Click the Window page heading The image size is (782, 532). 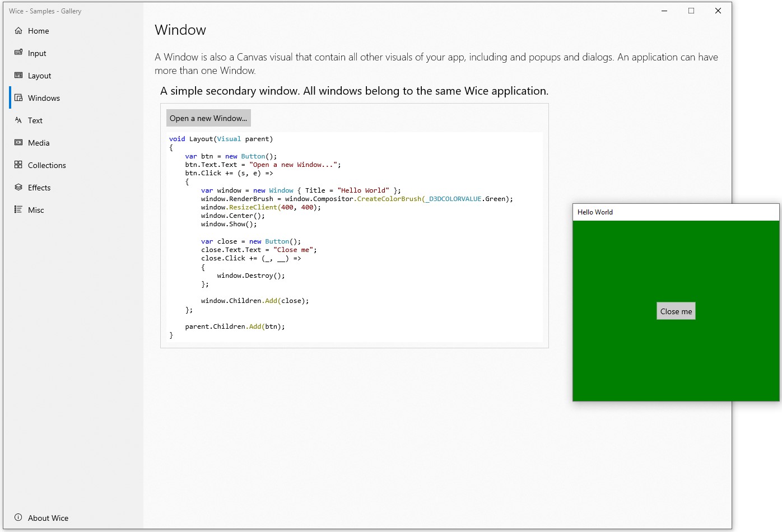pyautogui.click(x=180, y=30)
